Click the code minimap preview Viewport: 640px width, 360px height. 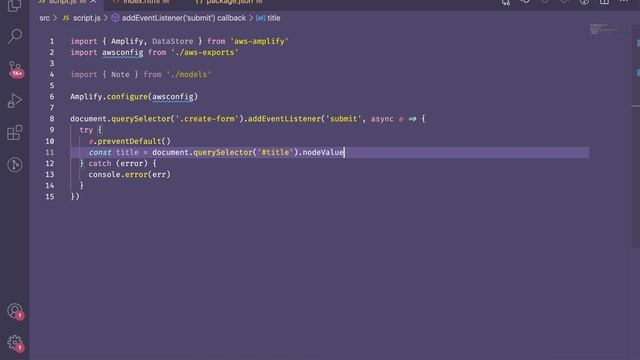click(604, 29)
